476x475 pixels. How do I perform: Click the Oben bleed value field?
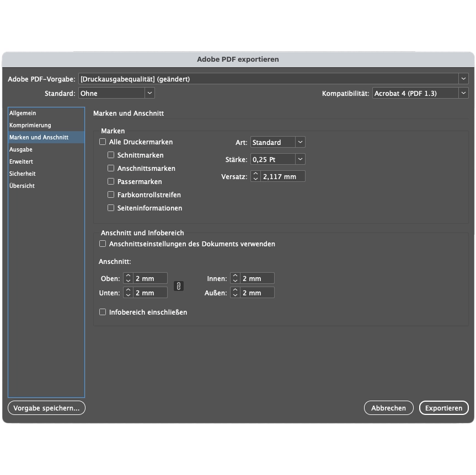pos(150,278)
